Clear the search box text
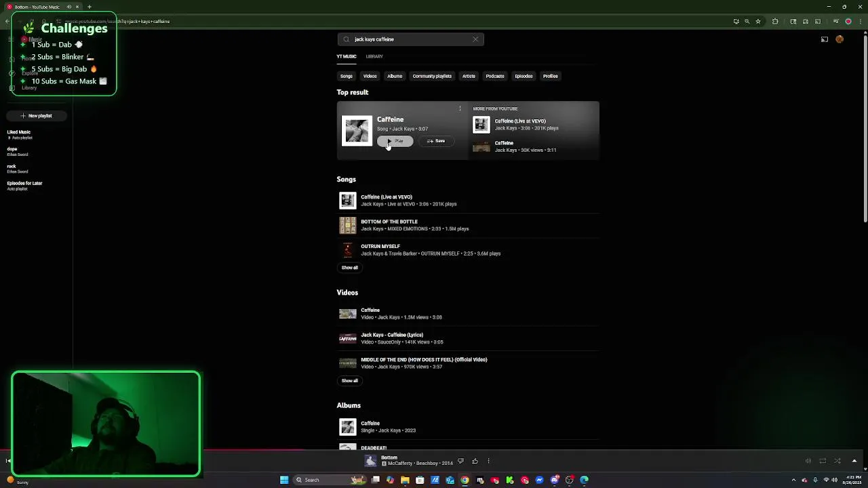 coord(475,39)
